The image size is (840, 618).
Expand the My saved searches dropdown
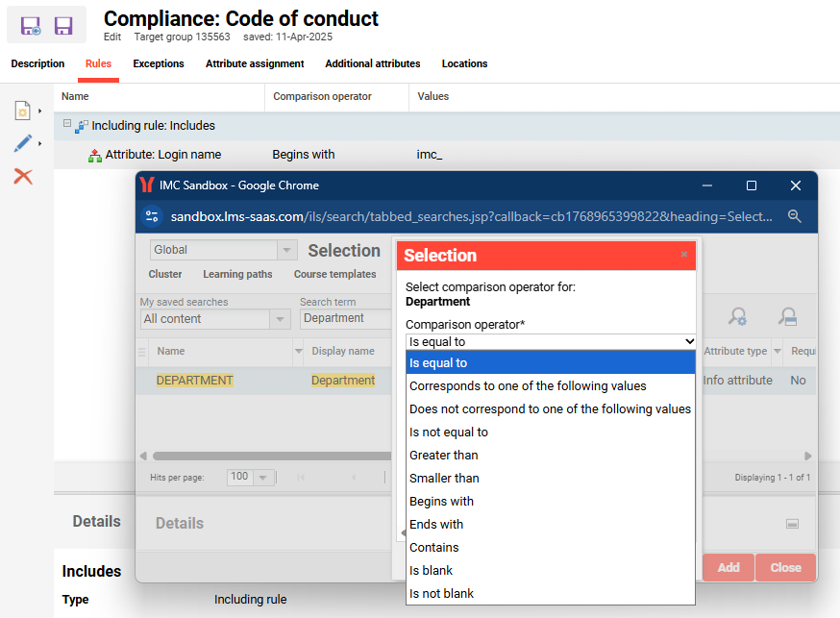pos(280,319)
